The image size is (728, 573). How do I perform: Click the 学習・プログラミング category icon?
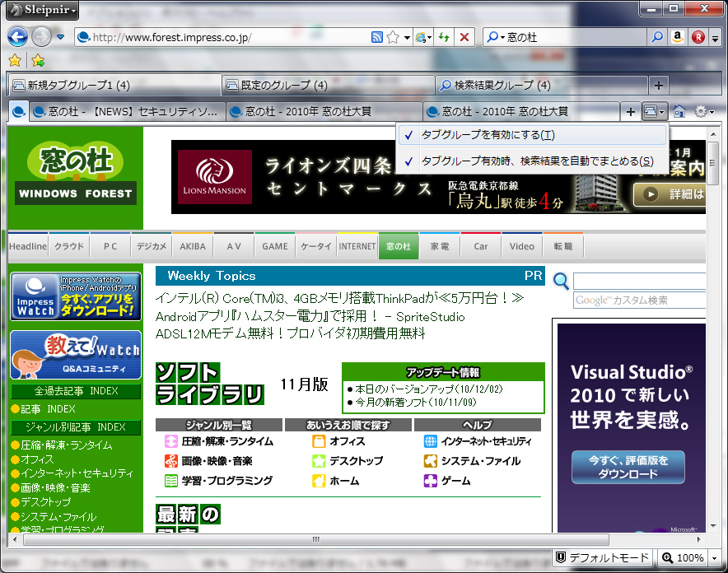170,481
